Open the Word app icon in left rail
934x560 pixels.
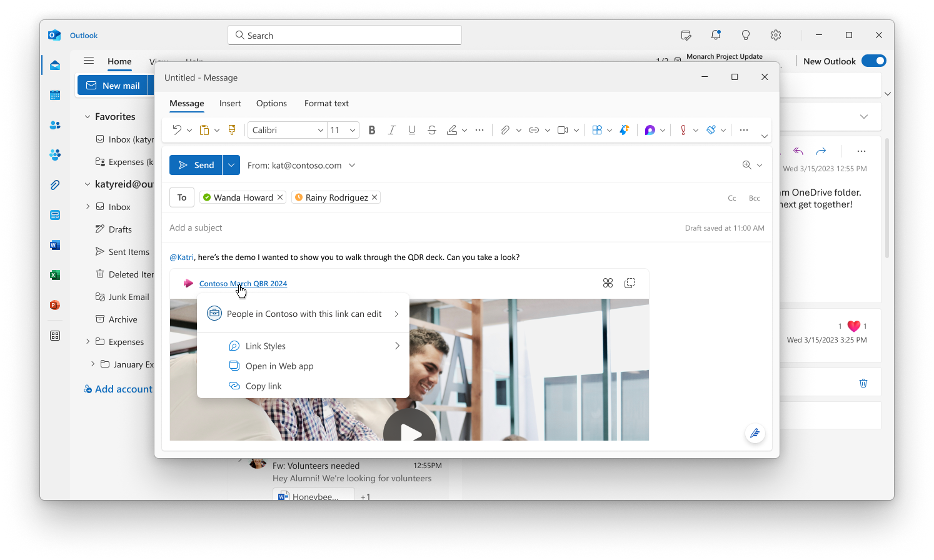click(55, 245)
